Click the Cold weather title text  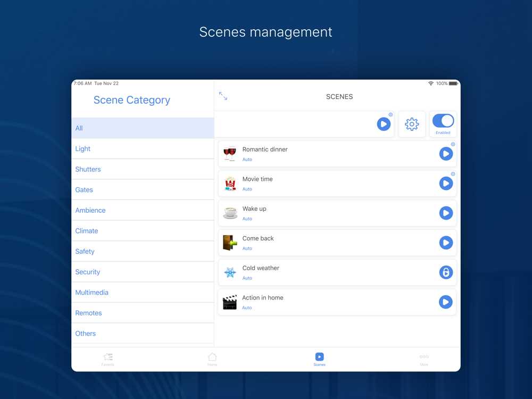click(261, 268)
